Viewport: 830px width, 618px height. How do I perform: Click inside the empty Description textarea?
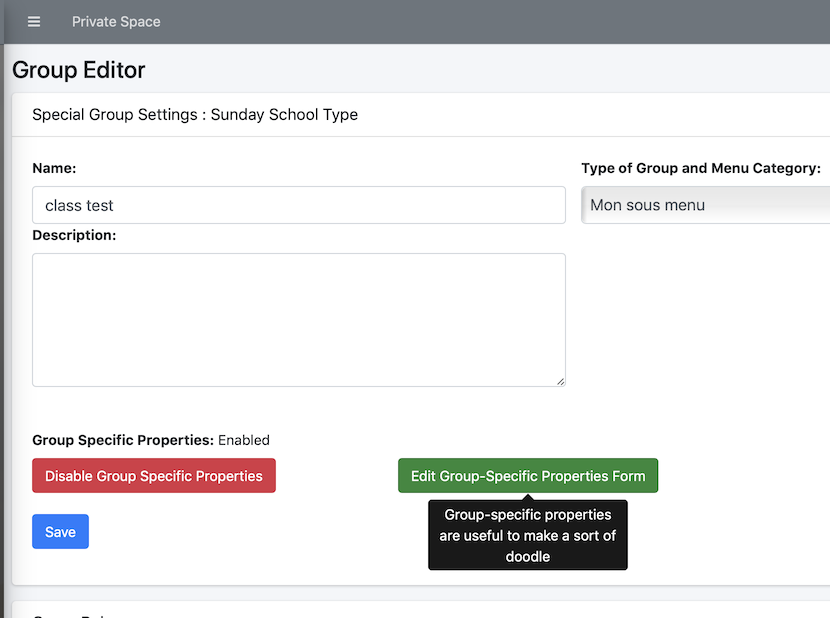(x=299, y=320)
